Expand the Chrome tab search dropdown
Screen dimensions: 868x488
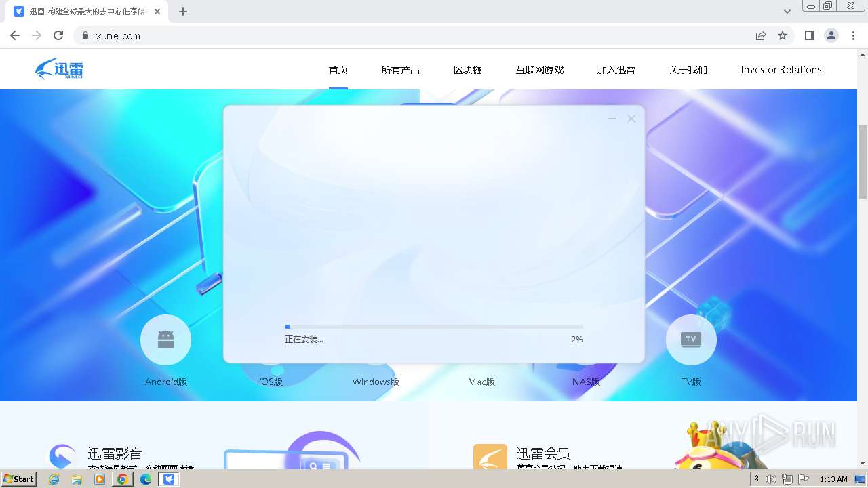[x=787, y=12]
